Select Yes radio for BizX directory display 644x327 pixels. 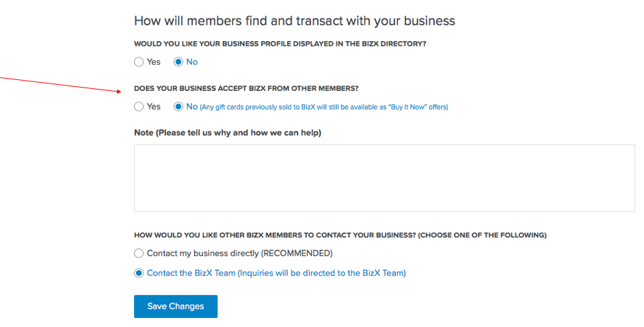[x=139, y=62]
